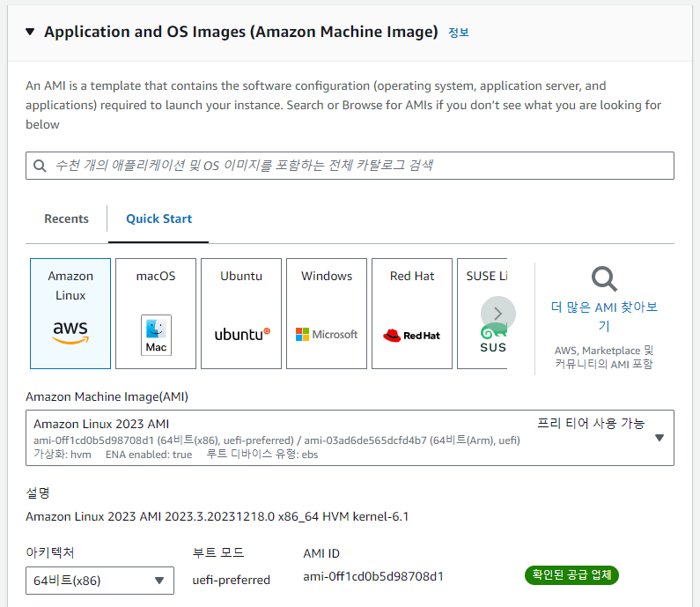Click the 부트 모드 label
The width and height of the screenshot is (700, 607).
point(218,552)
